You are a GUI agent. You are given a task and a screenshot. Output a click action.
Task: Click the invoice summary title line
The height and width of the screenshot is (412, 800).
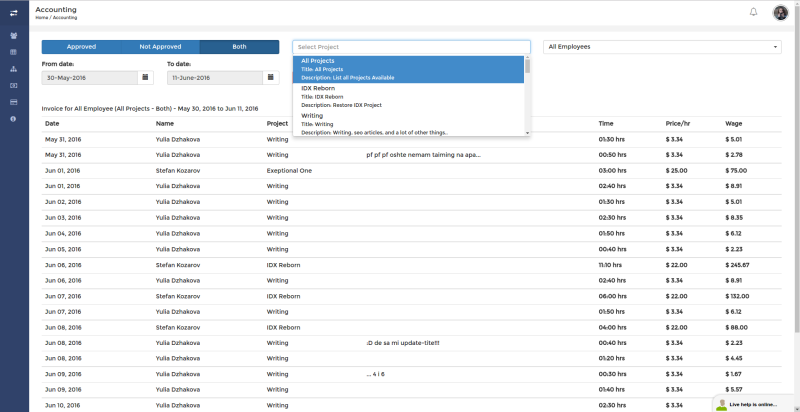150,109
